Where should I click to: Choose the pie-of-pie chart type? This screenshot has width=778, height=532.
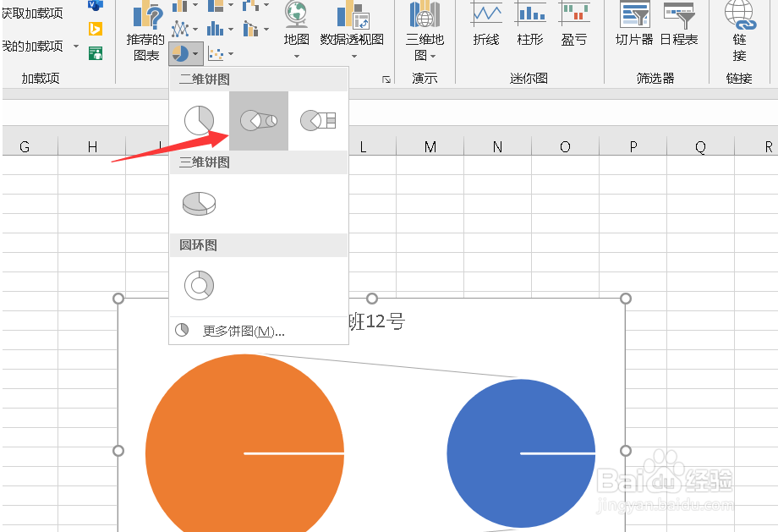[x=258, y=119]
